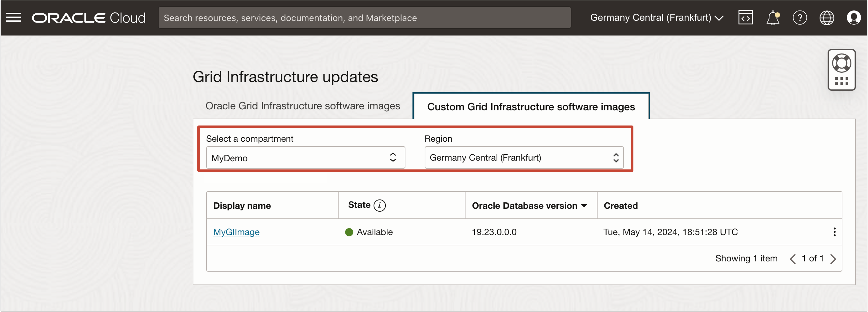Open the MyGIImage link
Viewport: 868px width, 312px height.
236,232
